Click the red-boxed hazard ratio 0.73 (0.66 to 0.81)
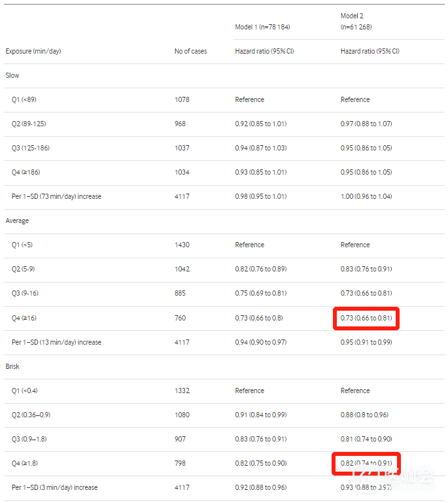Screen dimensions: 448x503 pos(366,318)
